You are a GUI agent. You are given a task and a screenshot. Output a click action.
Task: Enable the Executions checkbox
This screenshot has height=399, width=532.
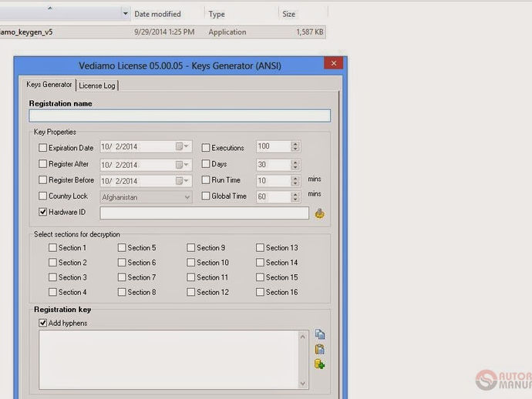coord(206,148)
